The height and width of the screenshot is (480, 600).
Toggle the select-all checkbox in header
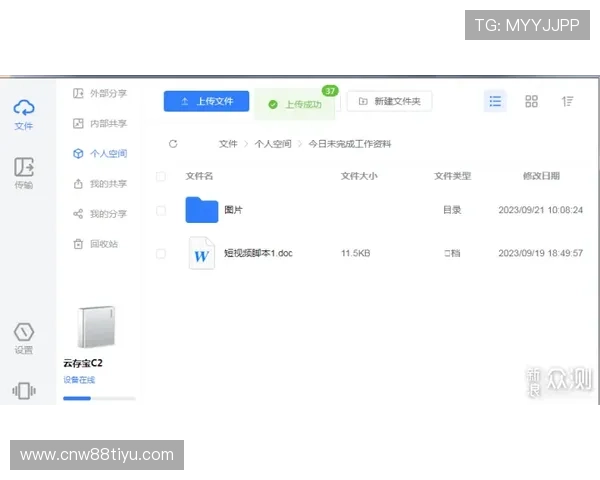pyautogui.click(x=161, y=176)
